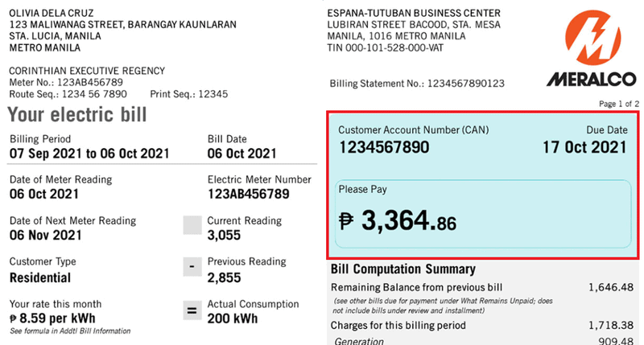Click Generation amount 909.48
The image size is (644, 345).
(x=616, y=341)
